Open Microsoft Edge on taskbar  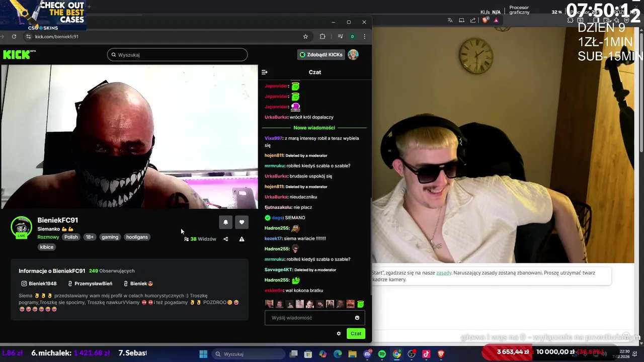[x=338, y=354]
